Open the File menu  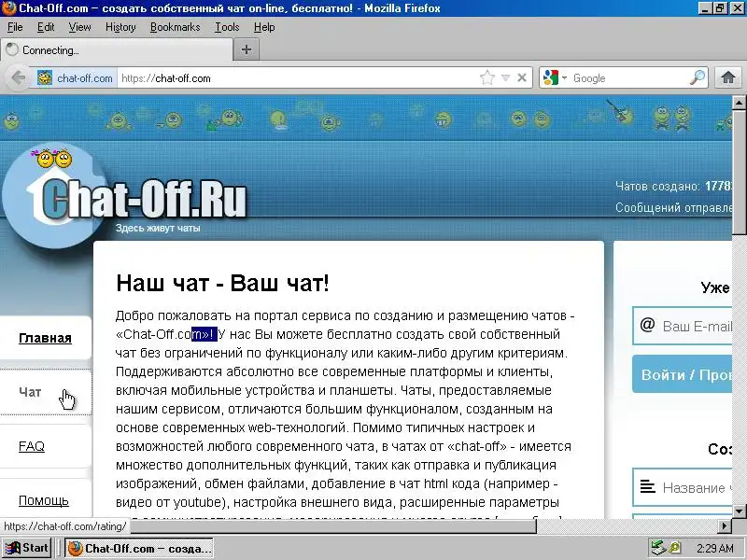15,27
